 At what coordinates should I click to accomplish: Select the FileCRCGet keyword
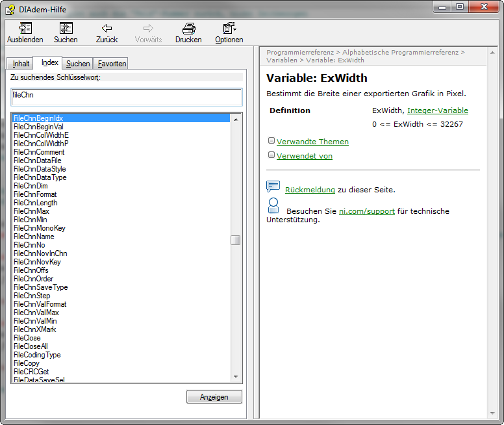click(31, 372)
